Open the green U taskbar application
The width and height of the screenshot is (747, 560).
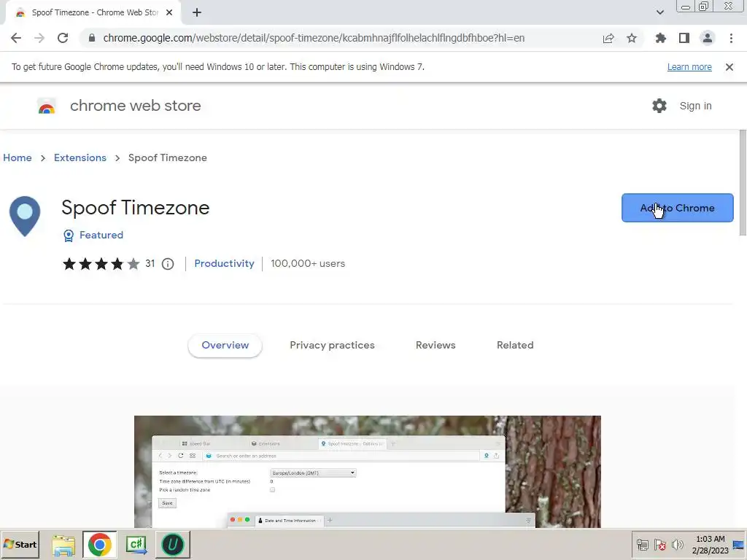click(x=172, y=545)
